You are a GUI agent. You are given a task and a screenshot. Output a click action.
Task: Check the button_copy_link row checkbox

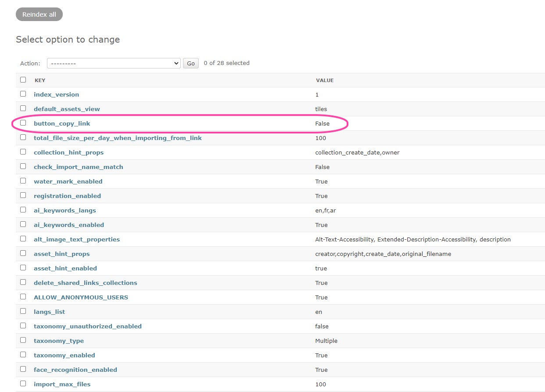click(23, 123)
